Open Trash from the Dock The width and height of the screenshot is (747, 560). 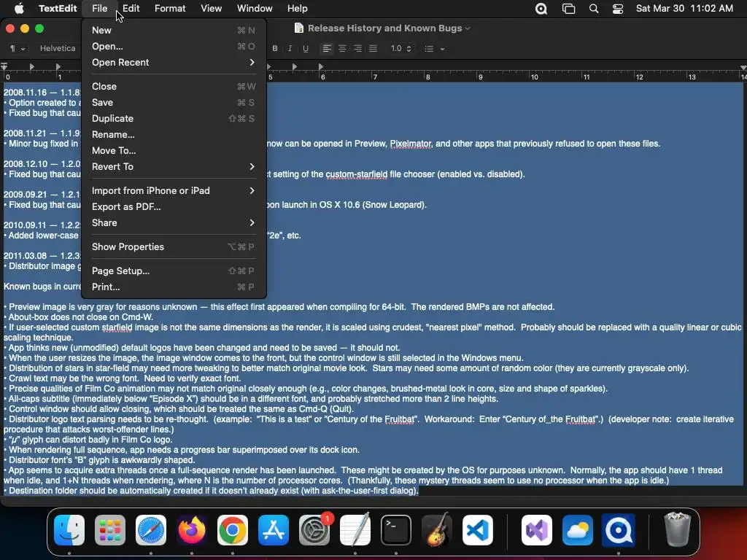pyautogui.click(x=677, y=529)
